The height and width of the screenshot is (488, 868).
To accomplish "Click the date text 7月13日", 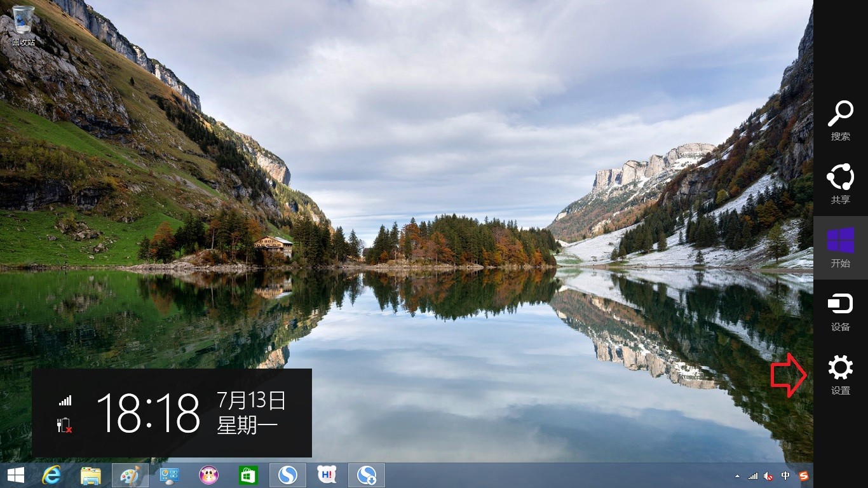I will [252, 400].
